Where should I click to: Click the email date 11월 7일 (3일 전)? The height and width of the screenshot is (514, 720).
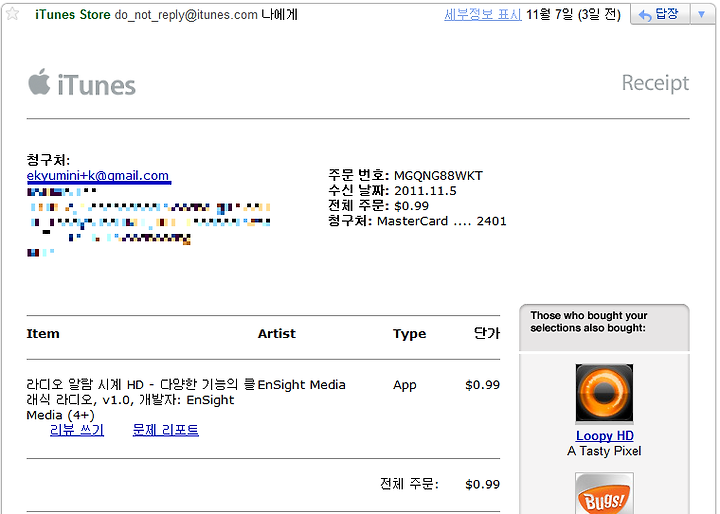(573, 15)
